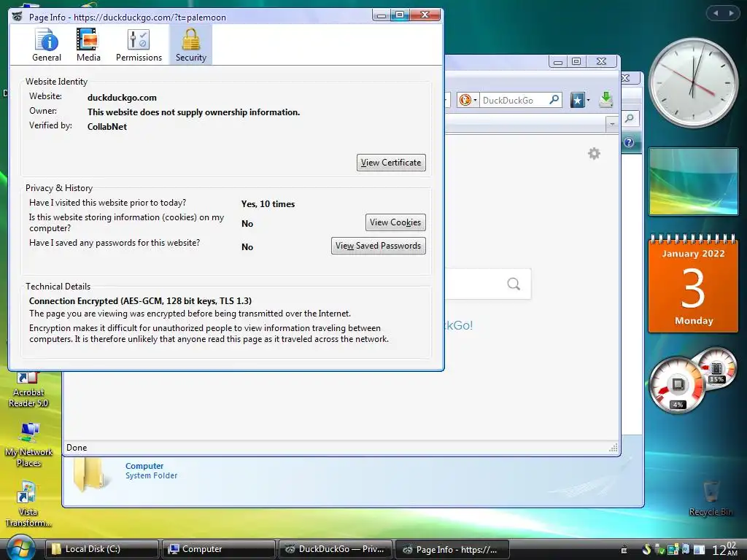The image size is (747, 560).
Task: Open My Network Places desktop icon
Action: tap(28, 445)
